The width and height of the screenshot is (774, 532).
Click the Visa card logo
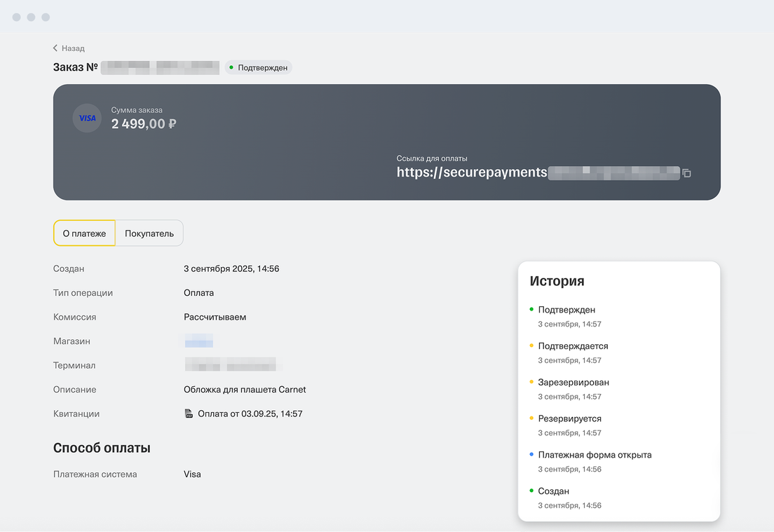point(88,118)
